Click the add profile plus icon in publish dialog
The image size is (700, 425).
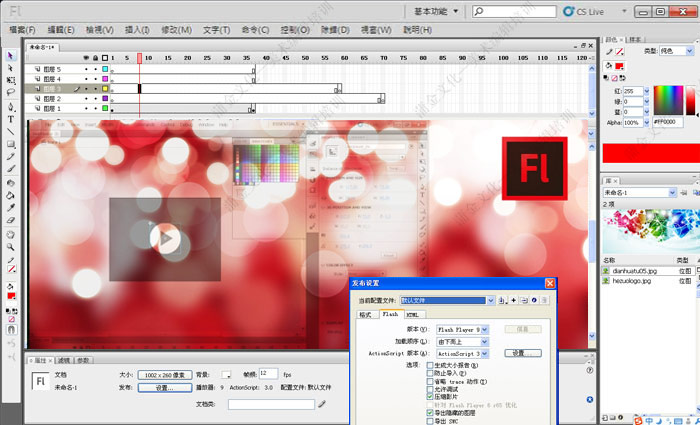point(513,300)
